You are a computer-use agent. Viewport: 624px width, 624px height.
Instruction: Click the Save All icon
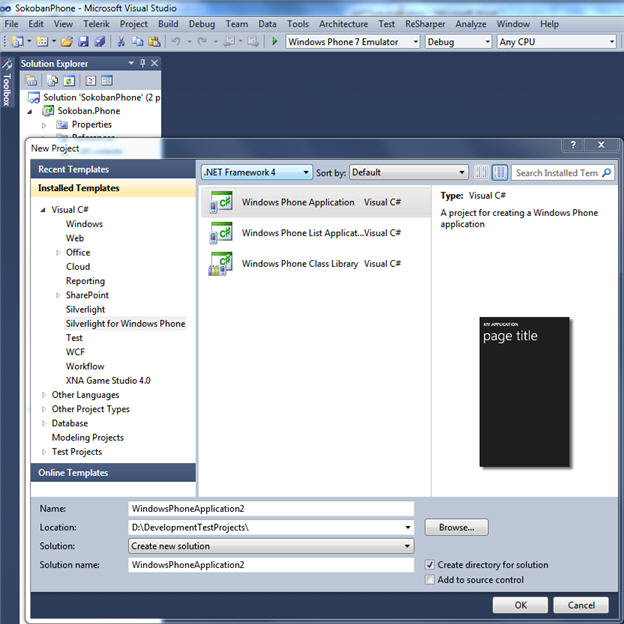coord(100,41)
